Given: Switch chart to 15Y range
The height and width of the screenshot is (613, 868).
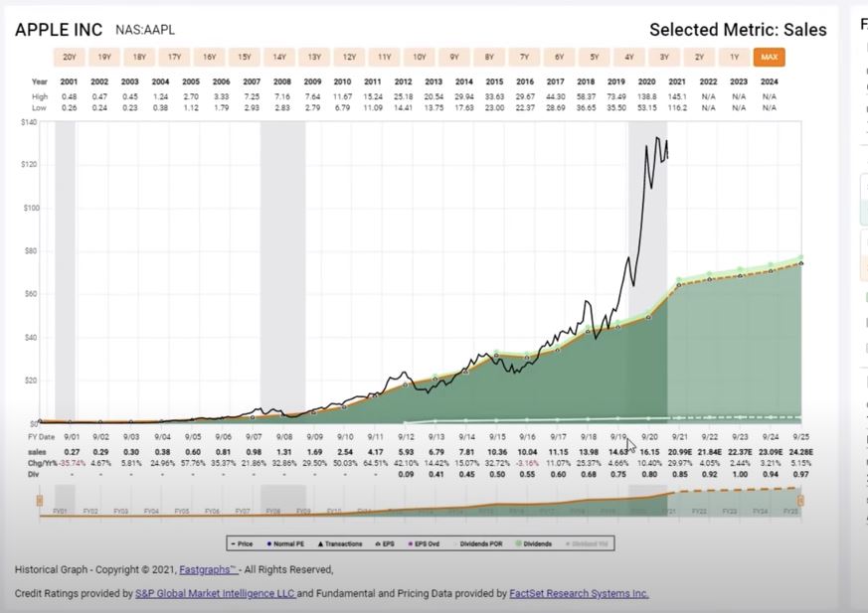Looking at the screenshot, I should (x=245, y=57).
